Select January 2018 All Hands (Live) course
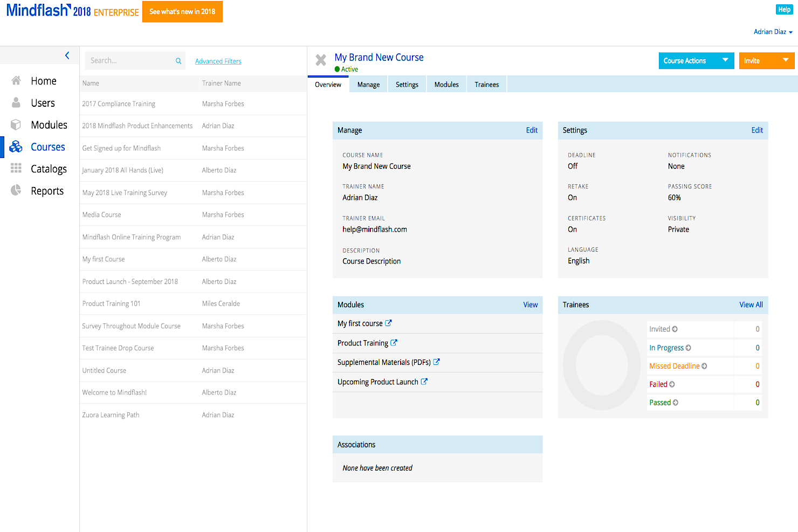This screenshot has height=532, width=798. pos(194,170)
